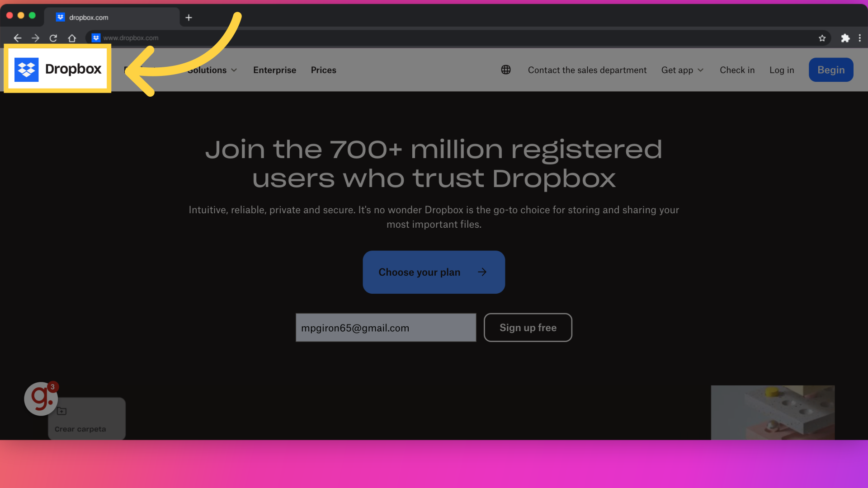The image size is (868, 488).
Task: Click the Enterprise menu item
Action: point(274,70)
